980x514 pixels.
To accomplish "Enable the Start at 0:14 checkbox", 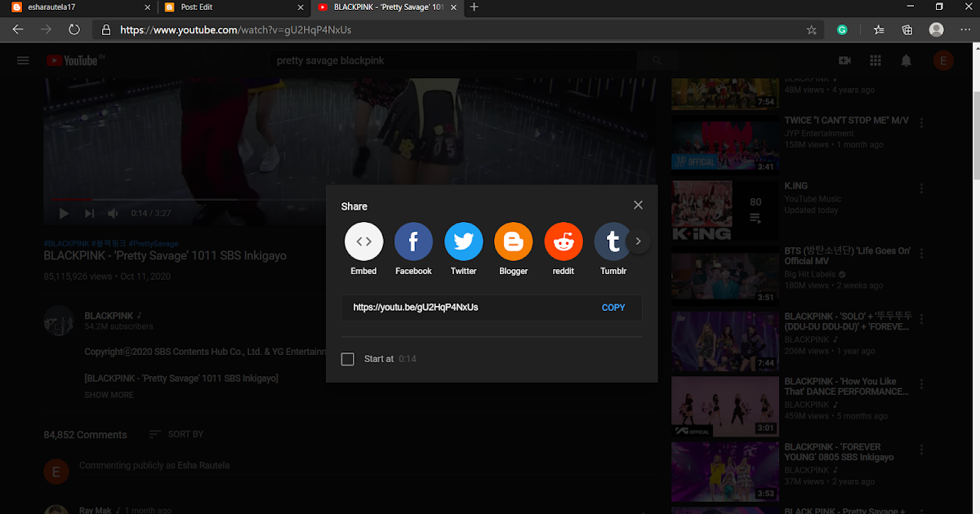I will 347,359.
